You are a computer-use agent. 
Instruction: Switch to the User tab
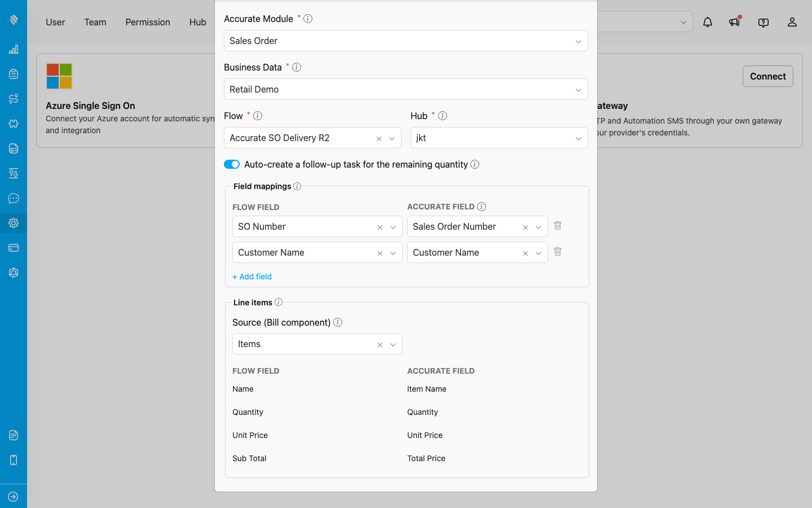pos(55,22)
